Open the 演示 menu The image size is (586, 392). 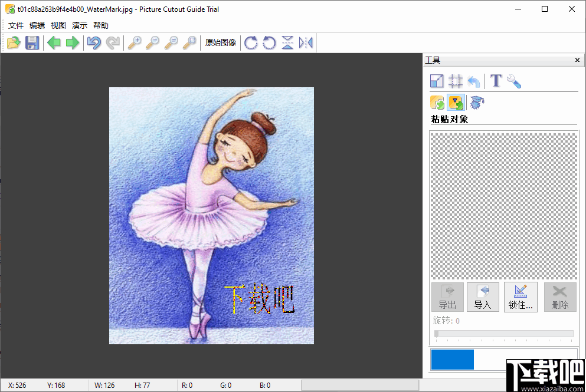click(80, 25)
